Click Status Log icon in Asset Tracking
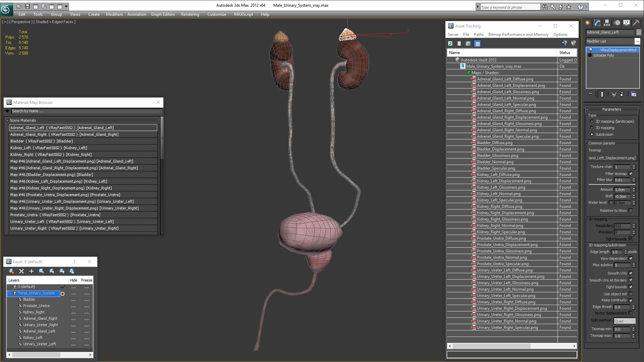644x362 pixels. tap(459, 44)
